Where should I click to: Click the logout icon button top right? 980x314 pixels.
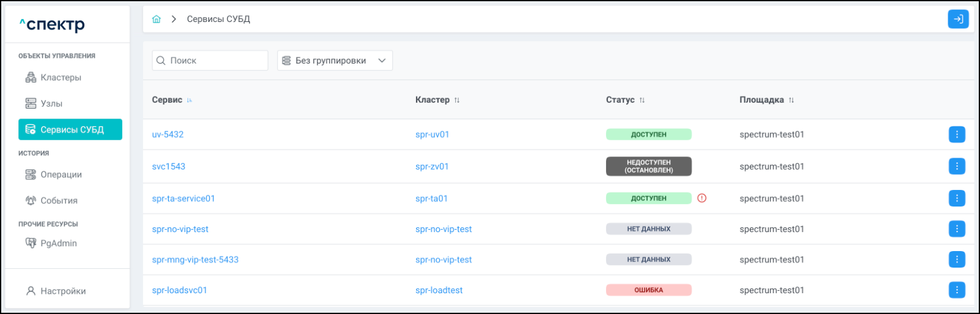click(958, 19)
